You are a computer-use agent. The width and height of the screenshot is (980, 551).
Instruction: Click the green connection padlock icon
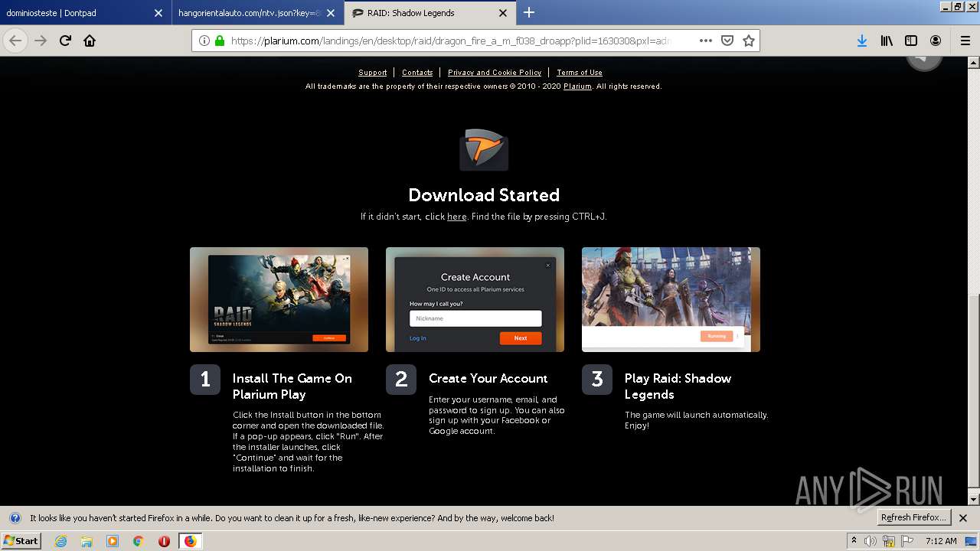pyautogui.click(x=220, y=41)
